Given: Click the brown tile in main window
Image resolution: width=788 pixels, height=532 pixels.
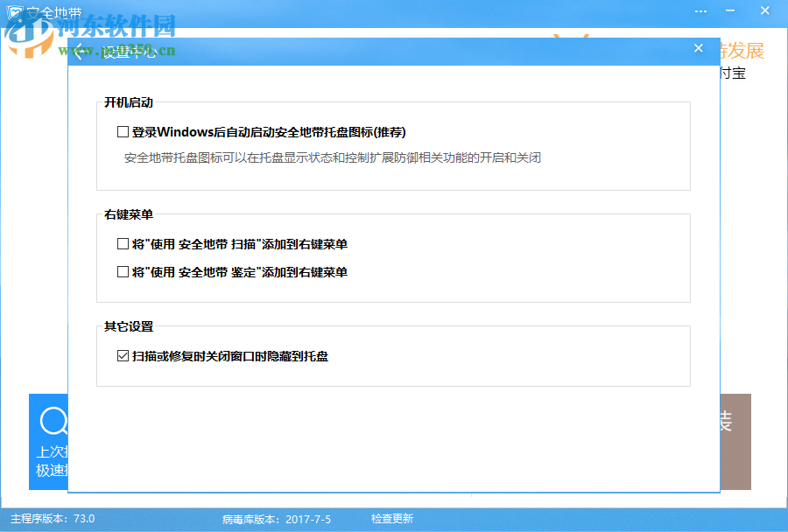Looking at the screenshot, I should click(735, 442).
